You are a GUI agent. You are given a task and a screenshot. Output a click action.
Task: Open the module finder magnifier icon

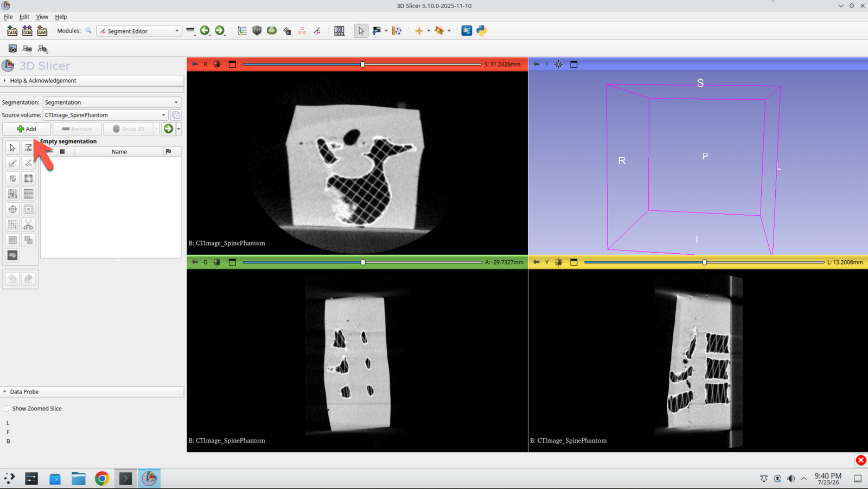coord(88,31)
